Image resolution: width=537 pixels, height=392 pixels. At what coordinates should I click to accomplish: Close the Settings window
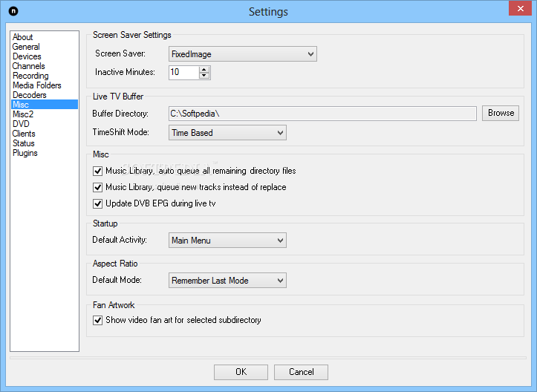520,9
